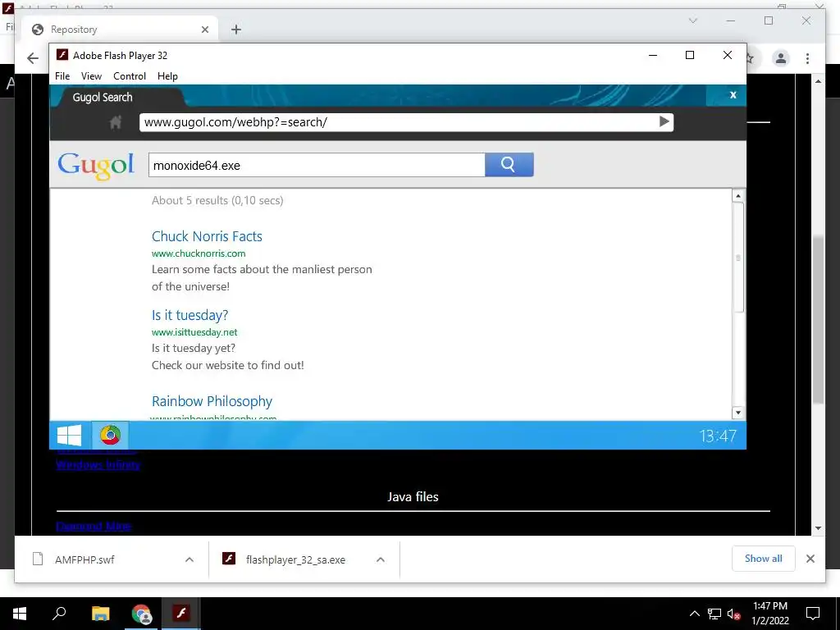The width and height of the screenshot is (840, 630).
Task: Click Show all downloads button
Action: [763, 558]
